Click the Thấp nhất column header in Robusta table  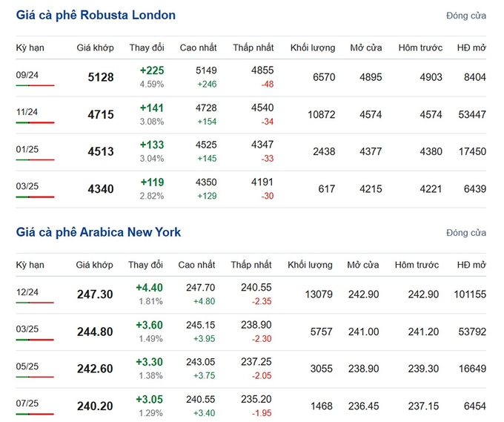[253, 48]
